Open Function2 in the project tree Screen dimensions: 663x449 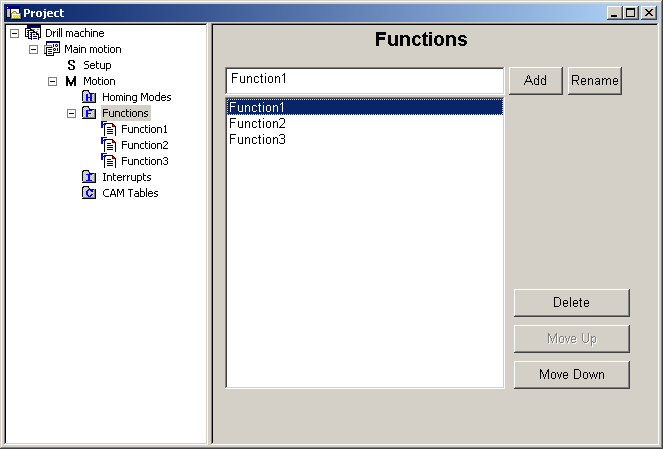coord(145,145)
